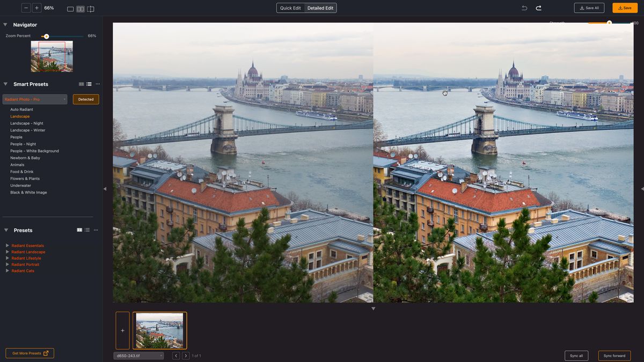Viewport: 644px width, 362px height.
Task: Switch to the Quick Edit tab
Action: tap(291, 8)
